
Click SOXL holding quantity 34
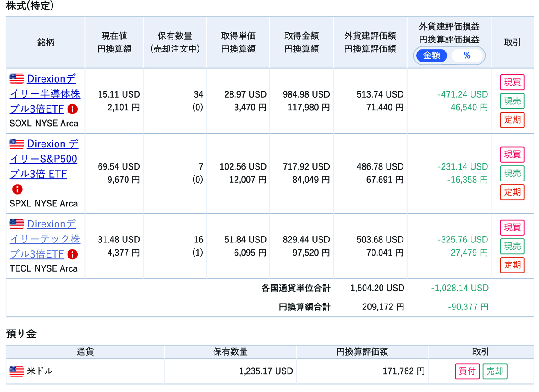click(199, 94)
